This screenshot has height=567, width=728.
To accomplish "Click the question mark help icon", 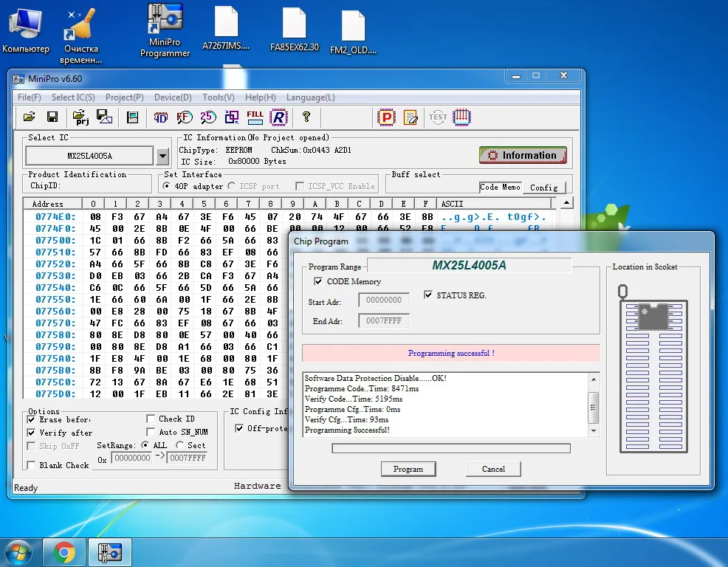I will 306,117.
